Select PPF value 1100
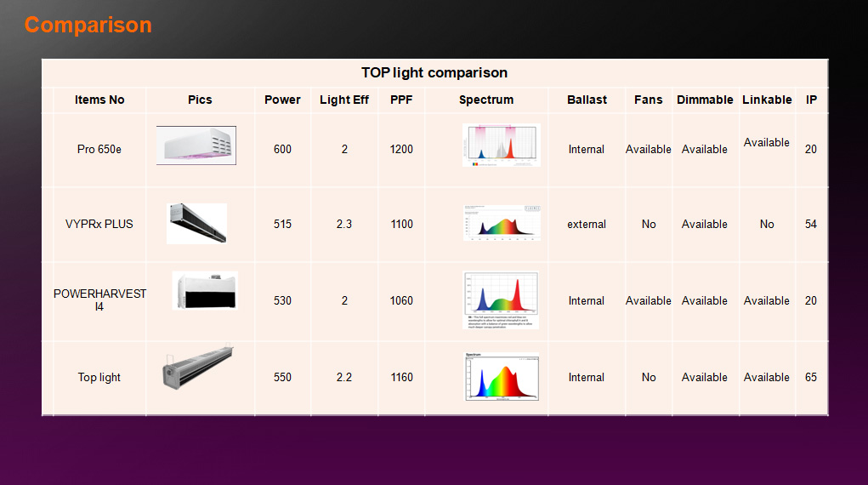This screenshot has height=485, width=868. pos(401,224)
